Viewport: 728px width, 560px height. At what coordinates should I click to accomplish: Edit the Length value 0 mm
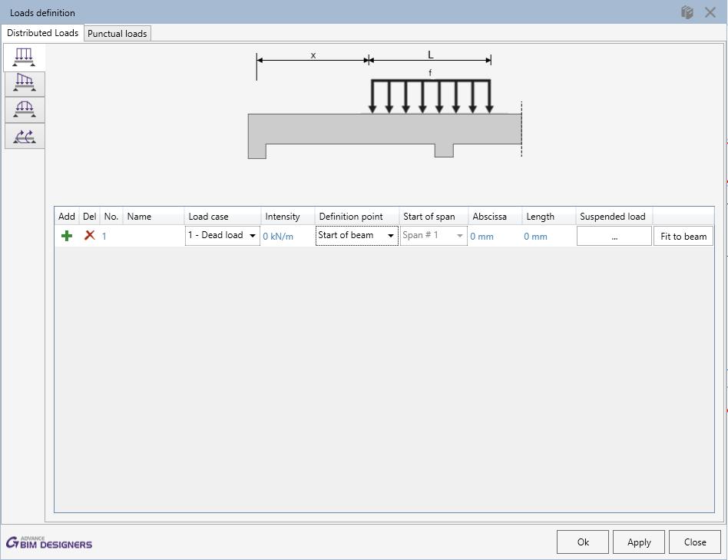[x=535, y=237]
